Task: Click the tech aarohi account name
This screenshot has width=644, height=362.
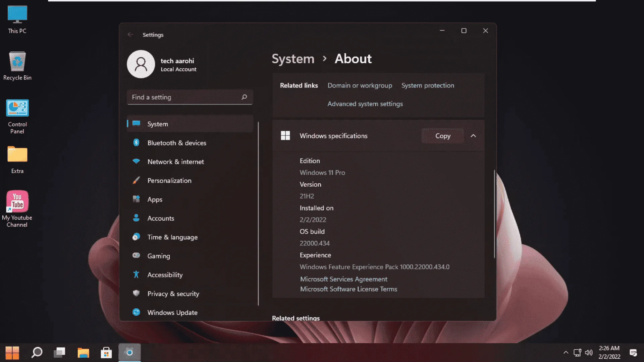Action: [x=177, y=61]
